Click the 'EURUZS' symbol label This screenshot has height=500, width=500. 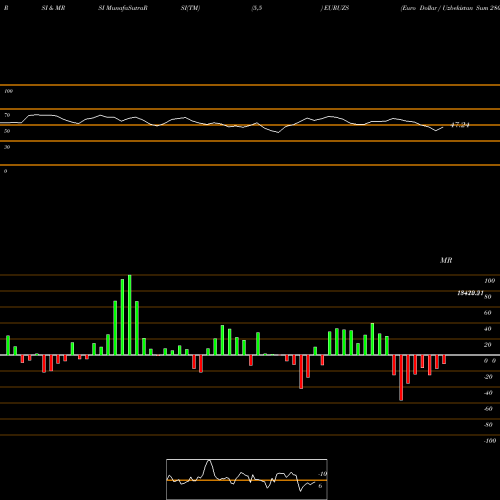point(336,8)
